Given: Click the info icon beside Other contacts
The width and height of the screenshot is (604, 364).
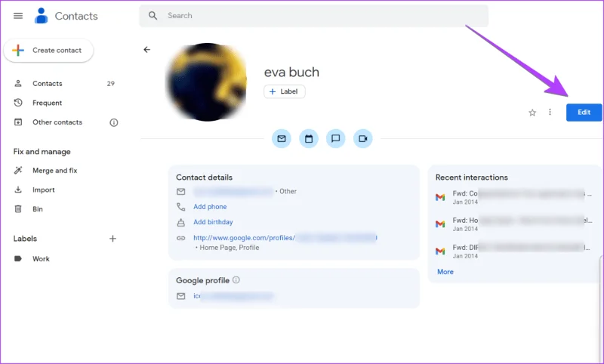Looking at the screenshot, I should pos(114,122).
